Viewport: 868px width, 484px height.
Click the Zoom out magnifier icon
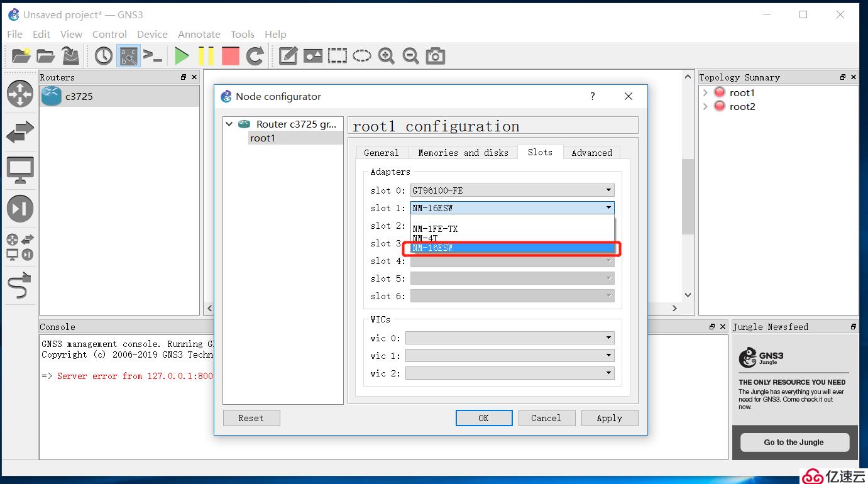tap(410, 56)
